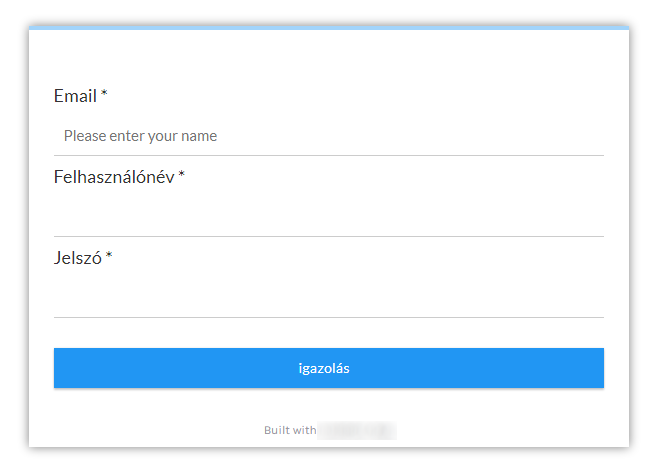Screen dimensions: 653x476
Task: Click the "Built with" footer text
Action: click(290, 430)
